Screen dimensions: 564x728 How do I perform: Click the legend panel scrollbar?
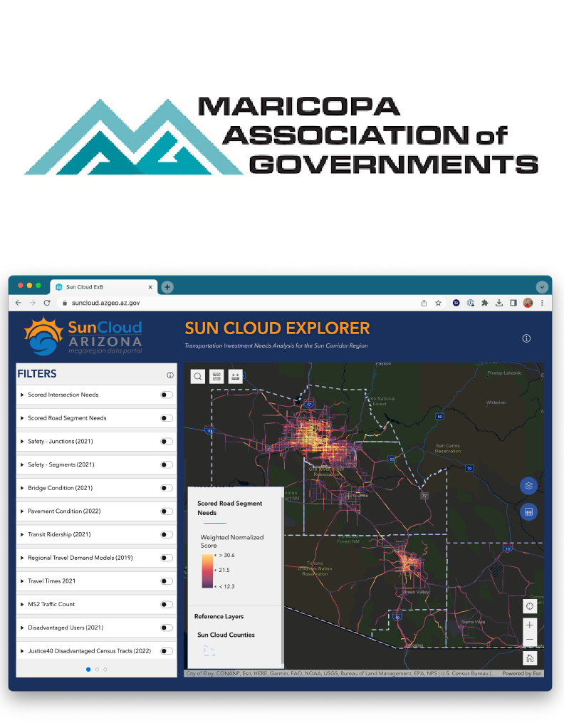click(283, 581)
